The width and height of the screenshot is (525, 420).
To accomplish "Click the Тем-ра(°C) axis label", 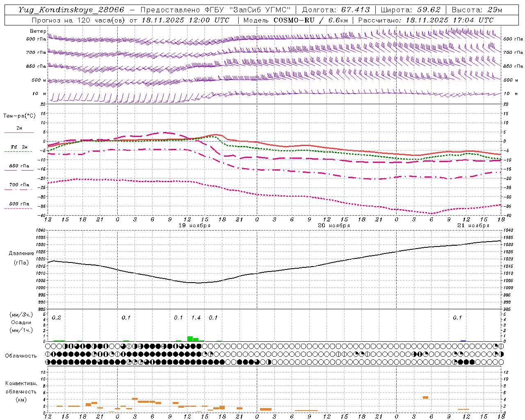I will (19, 116).
